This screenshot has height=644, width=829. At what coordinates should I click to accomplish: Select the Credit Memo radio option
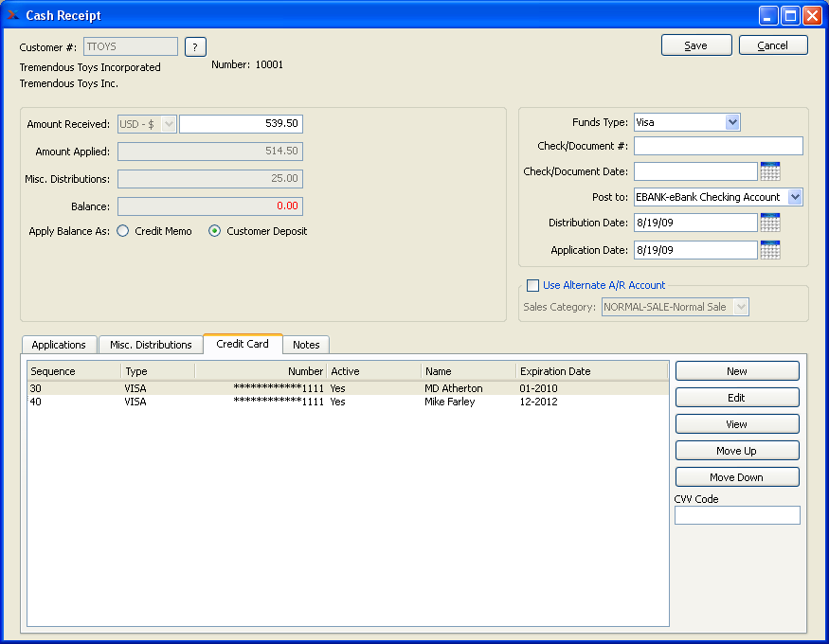123,231
